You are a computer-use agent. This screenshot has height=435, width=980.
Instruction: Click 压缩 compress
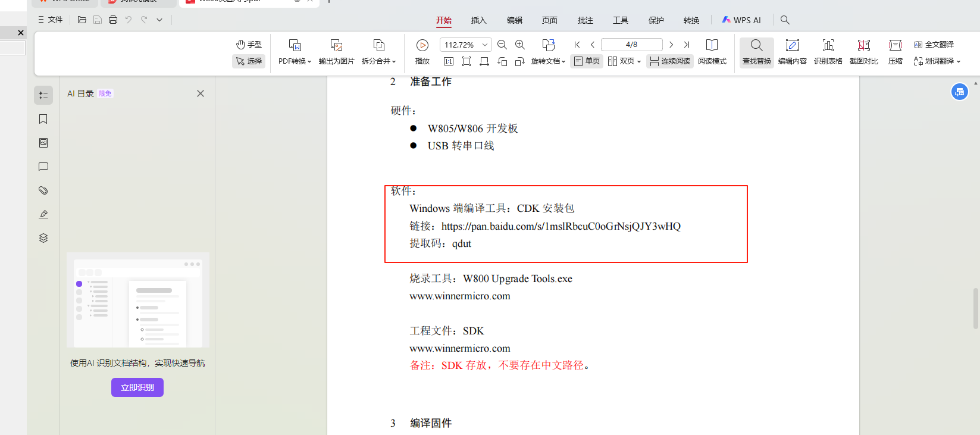tap(896, 52)
